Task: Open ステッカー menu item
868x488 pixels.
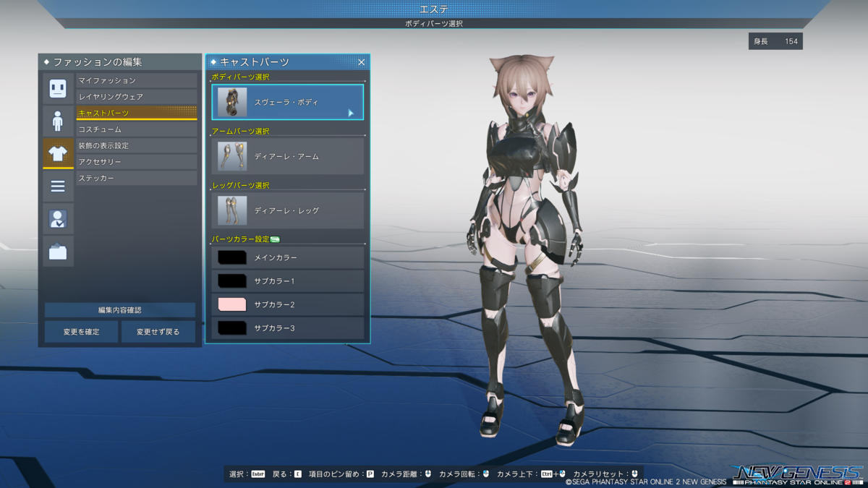Action: coord(137,178)
